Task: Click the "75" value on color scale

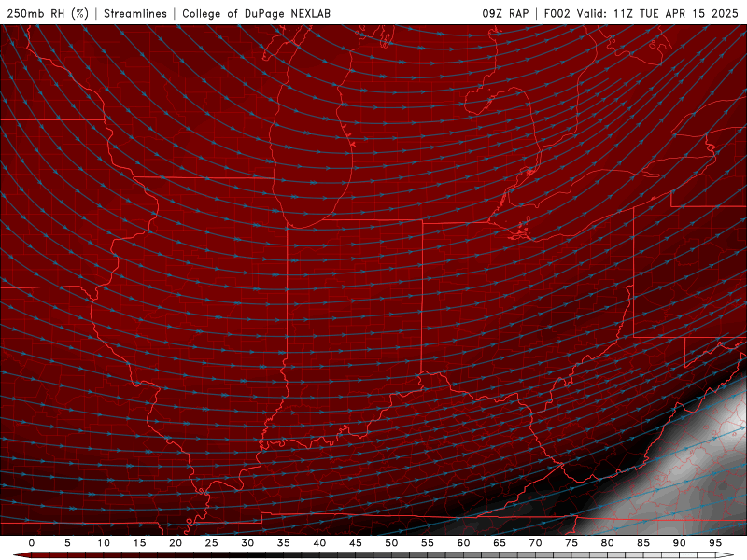Action: pos(571,543)
